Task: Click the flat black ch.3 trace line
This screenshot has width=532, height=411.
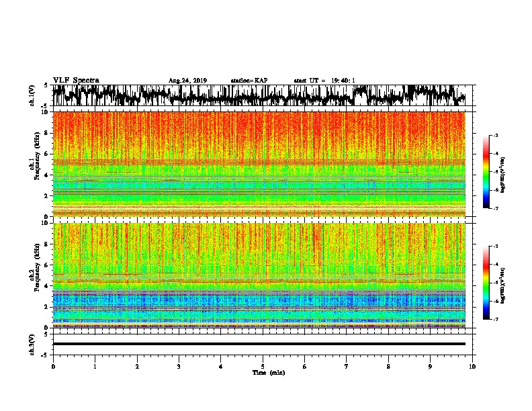Action: (x=259, y=344)
